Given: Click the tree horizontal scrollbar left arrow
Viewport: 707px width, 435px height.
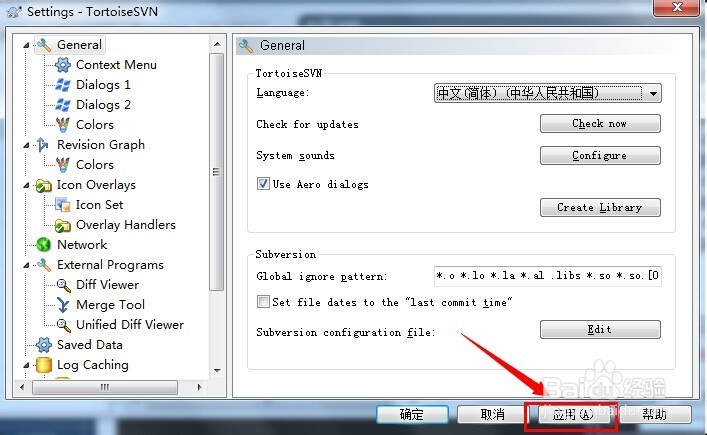Looking at the screenshot, I should (x=22, y=387).
